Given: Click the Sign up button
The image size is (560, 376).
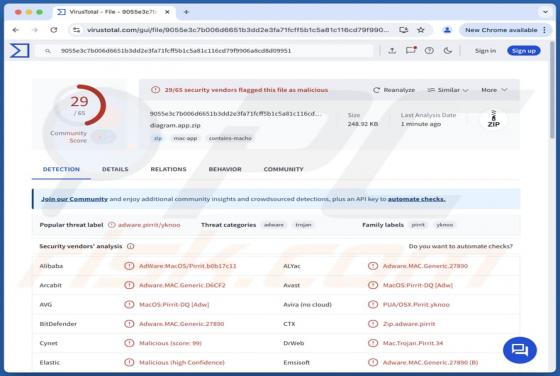Looking at the screenshot, I should 524,51.
